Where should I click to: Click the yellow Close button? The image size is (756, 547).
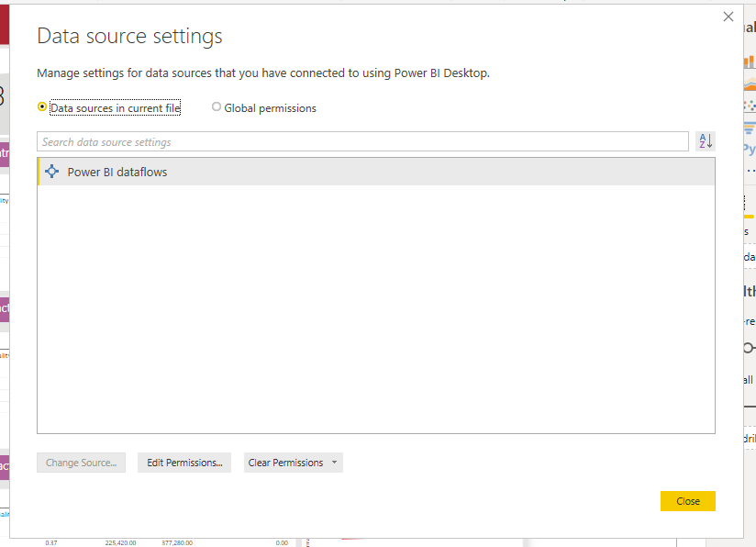pos(687,501)
